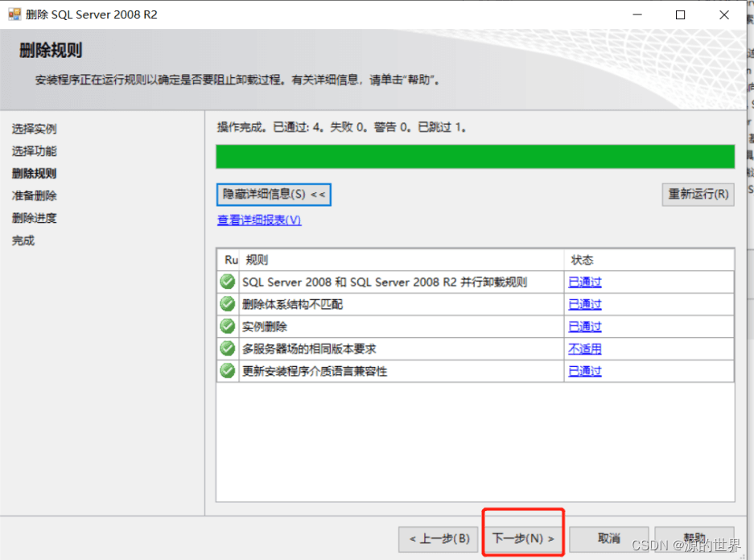This screenshot has width=754, height=560.
Task: Open the 查看详细报表(V) link
Action: point(259,220)
